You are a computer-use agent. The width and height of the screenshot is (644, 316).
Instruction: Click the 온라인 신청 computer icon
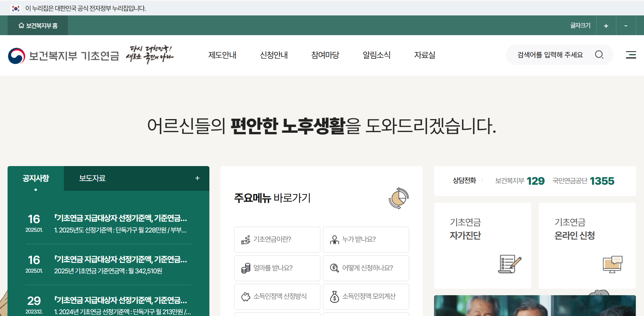click(612, 264)
